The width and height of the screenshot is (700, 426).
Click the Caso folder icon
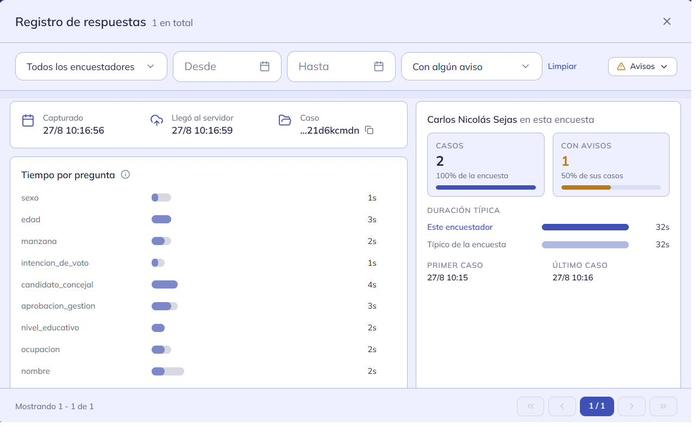(x=285, y=120)
